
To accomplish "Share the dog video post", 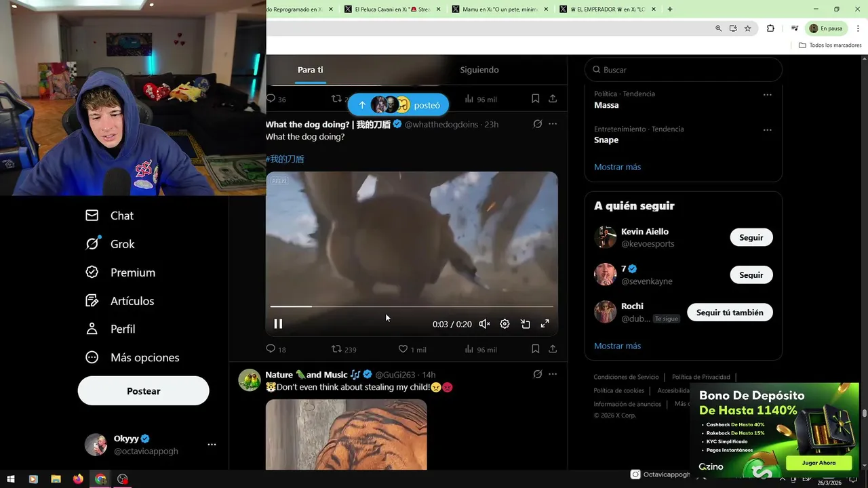I will 553,349.
